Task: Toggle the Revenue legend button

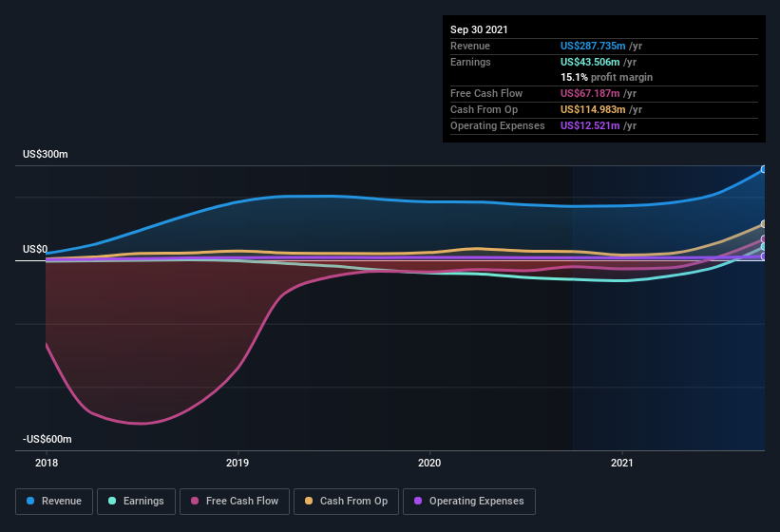Action: pos(54,502)
